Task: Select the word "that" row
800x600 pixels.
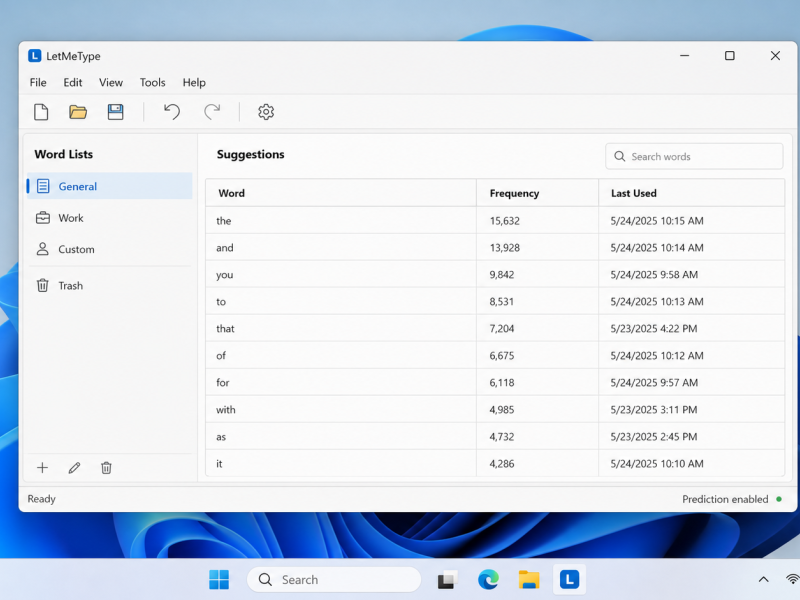Action: point(495,329)
